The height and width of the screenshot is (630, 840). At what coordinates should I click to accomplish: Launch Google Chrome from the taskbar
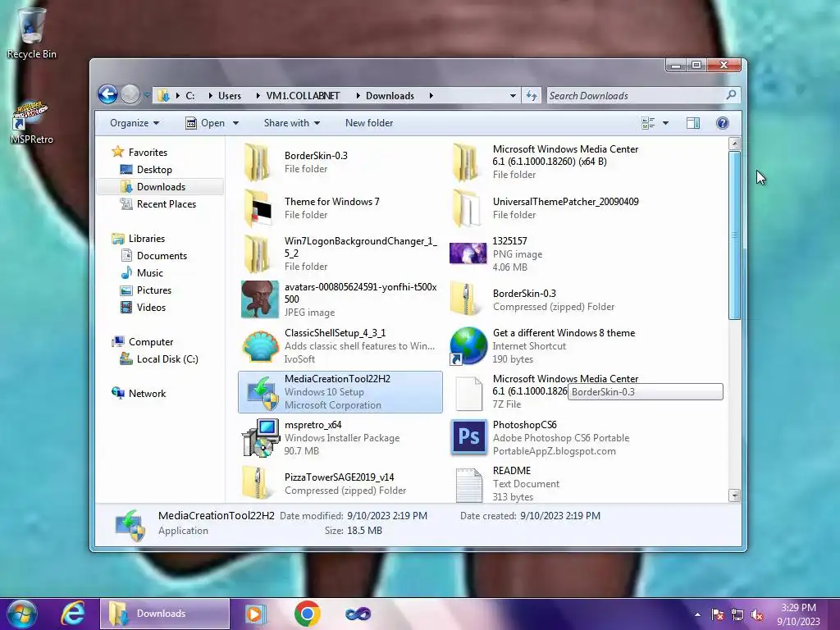click(x=308, y=614)
